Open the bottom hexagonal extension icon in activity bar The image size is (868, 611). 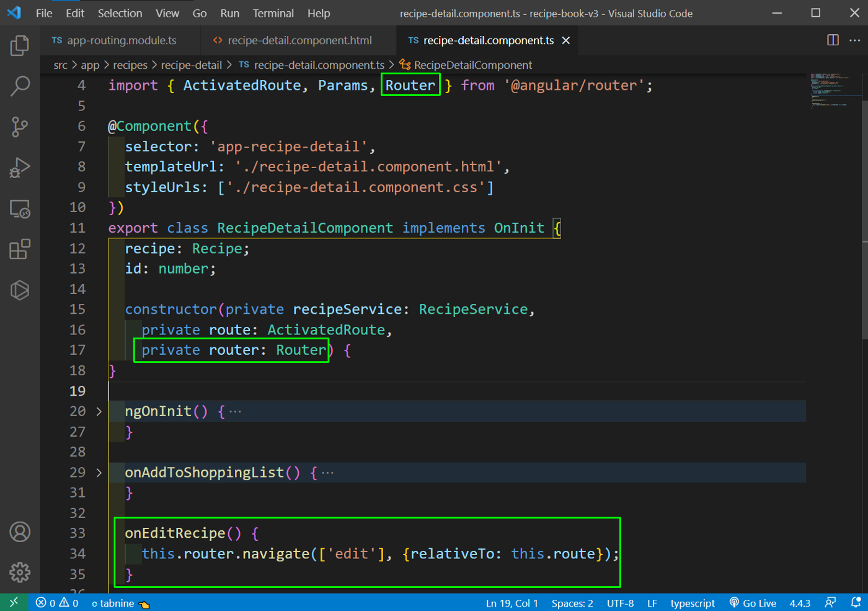click(20, 290)
